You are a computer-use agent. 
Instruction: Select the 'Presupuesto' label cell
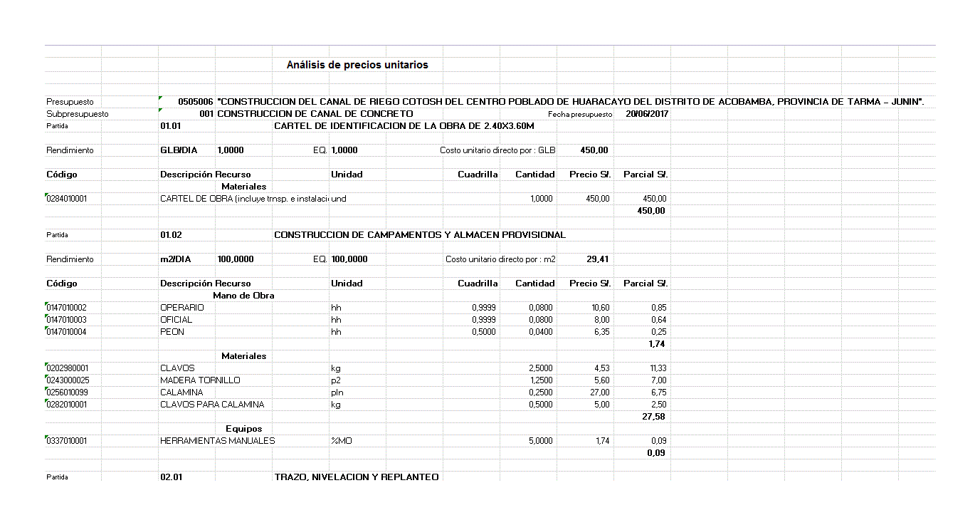[x=70, y=102]
